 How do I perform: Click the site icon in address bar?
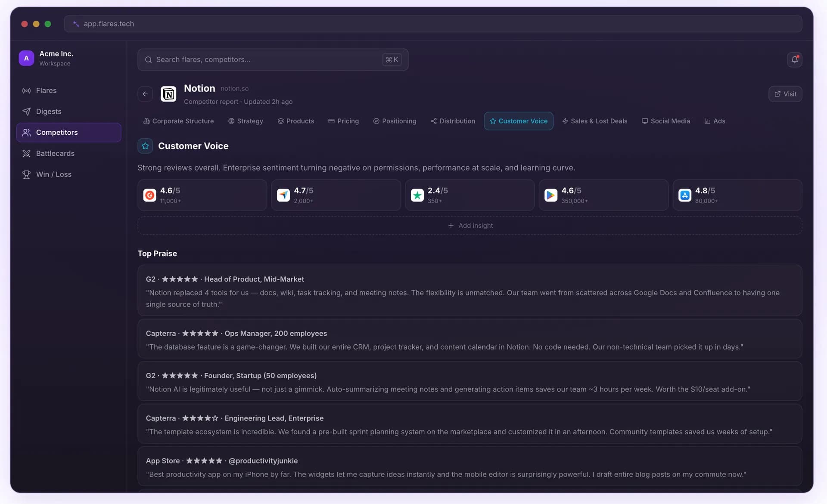[76, 24]
